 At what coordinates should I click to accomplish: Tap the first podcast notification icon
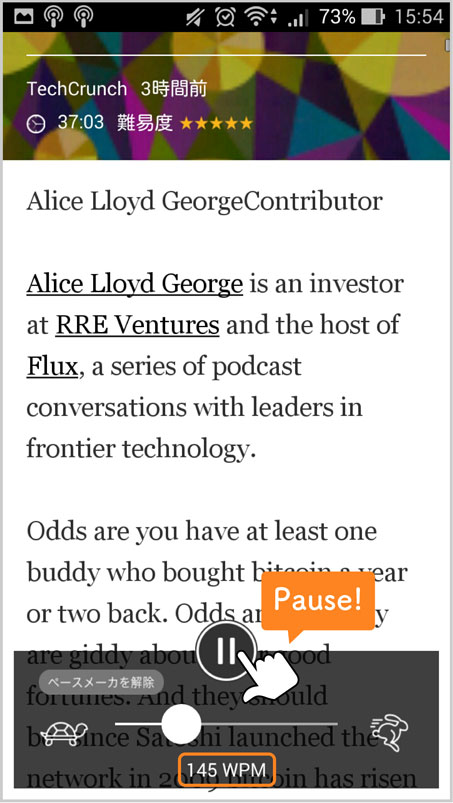coord(53,17)
